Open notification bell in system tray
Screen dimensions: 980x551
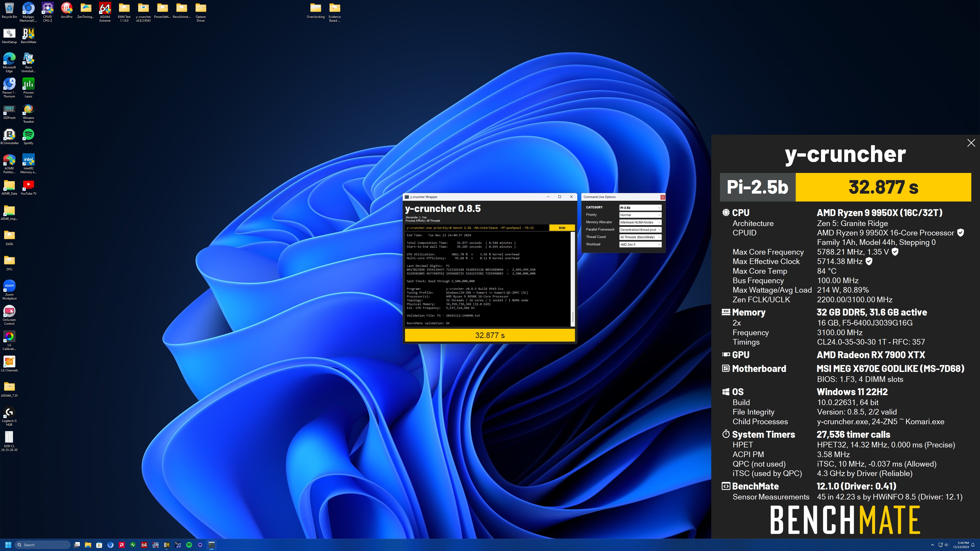pos(973,545)
